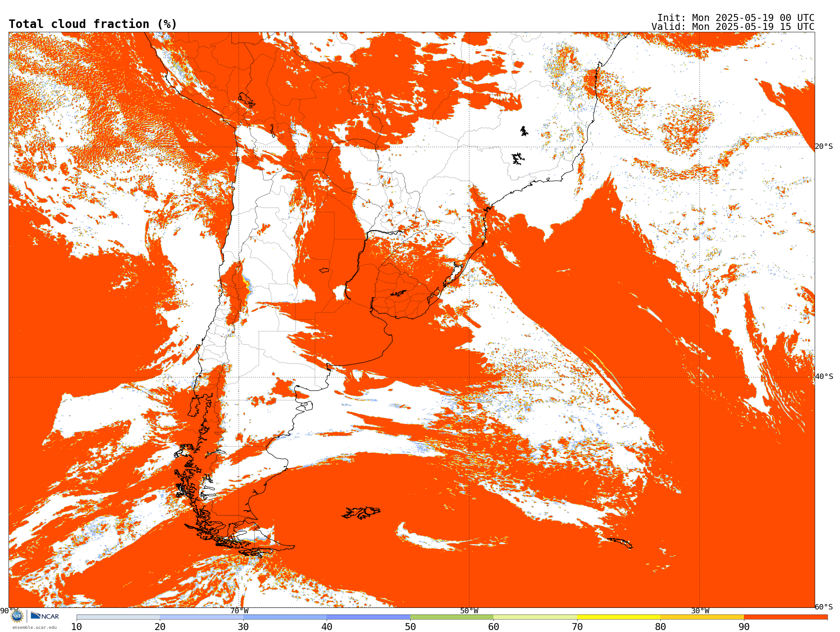Viewport: 840px width, 632px height.
Task: Click the colorbar label '90'
Action: tap(744, 627)
